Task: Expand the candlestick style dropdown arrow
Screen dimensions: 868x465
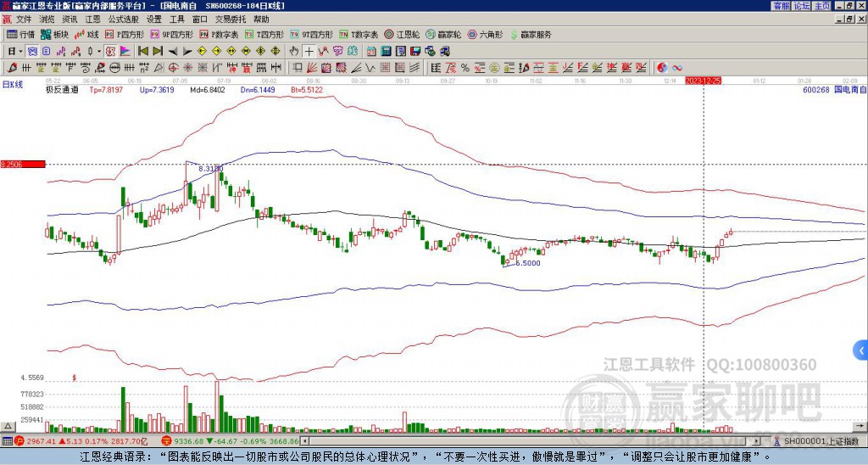Action: (98, 52)
